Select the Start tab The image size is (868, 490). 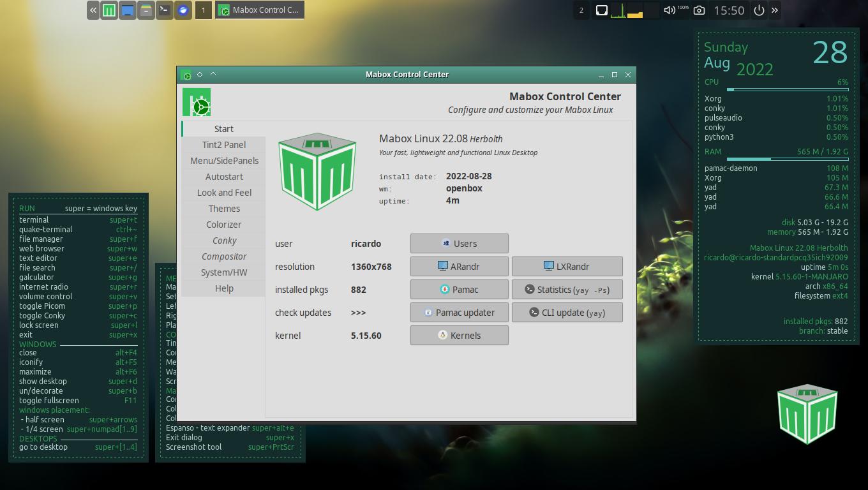223,129
